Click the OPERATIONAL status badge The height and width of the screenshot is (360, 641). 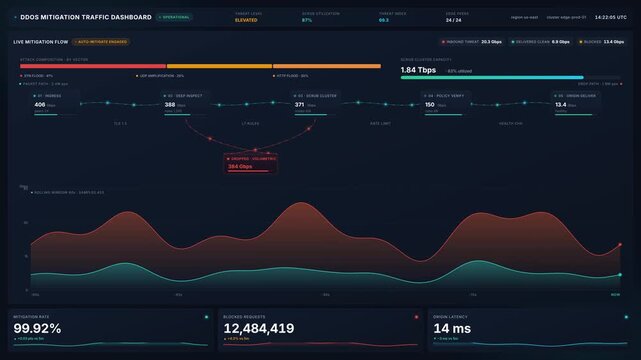click(x=174, y=17)
